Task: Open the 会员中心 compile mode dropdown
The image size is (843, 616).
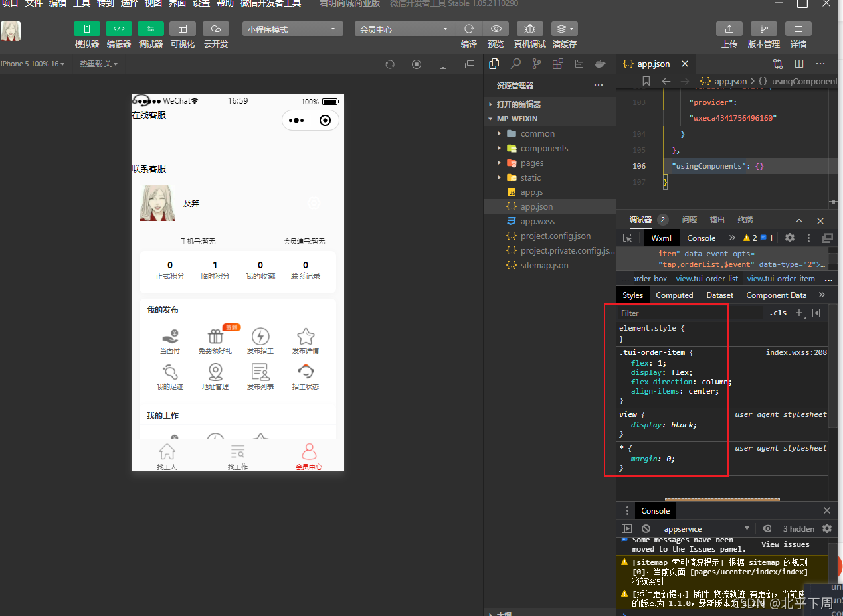Action: click(405, 29)
